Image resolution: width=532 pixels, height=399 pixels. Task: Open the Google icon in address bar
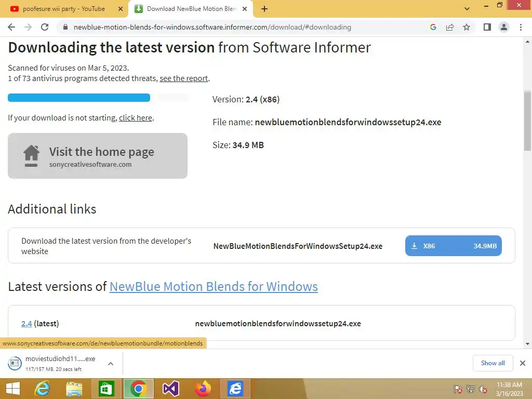433,27
